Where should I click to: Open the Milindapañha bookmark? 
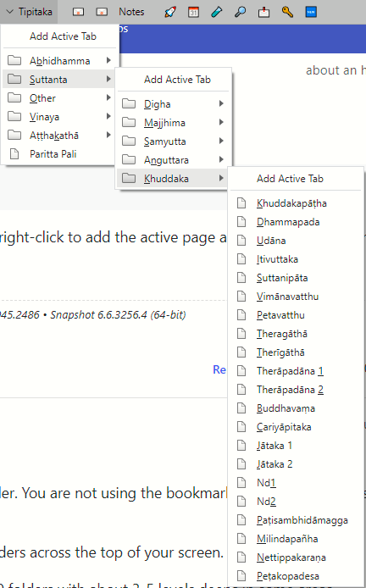(296, 539)
